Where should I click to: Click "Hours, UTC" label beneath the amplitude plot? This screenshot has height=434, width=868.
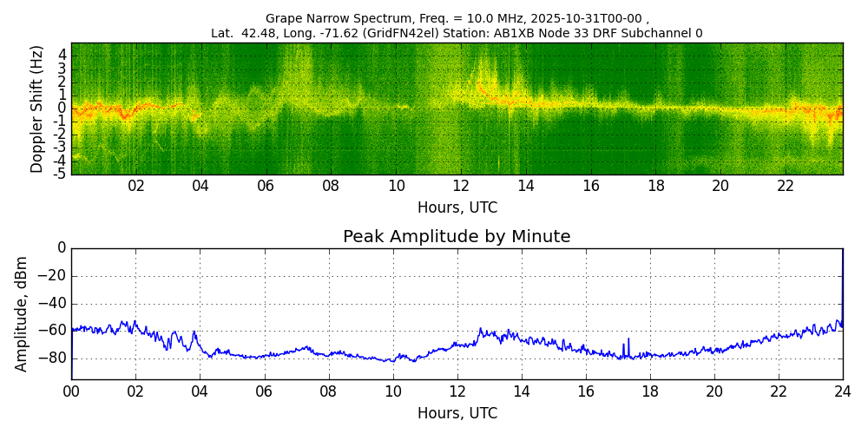click(x=457, y=413)
